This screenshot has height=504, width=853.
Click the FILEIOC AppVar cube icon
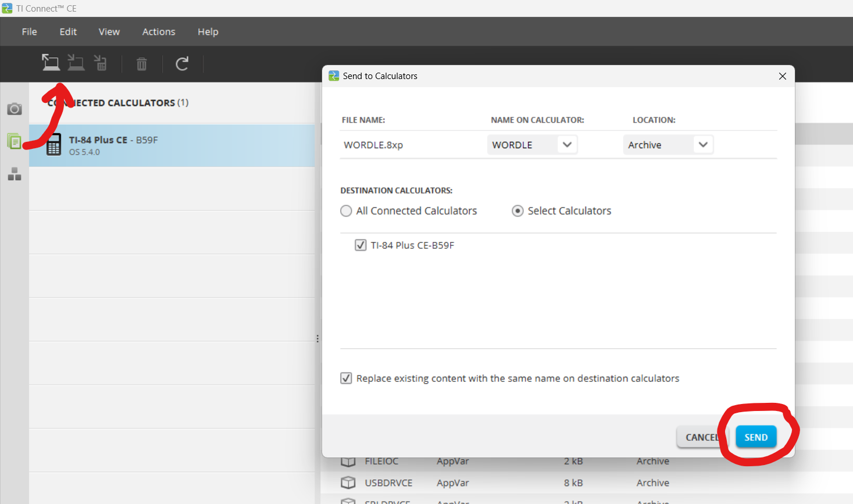point(348,462)
